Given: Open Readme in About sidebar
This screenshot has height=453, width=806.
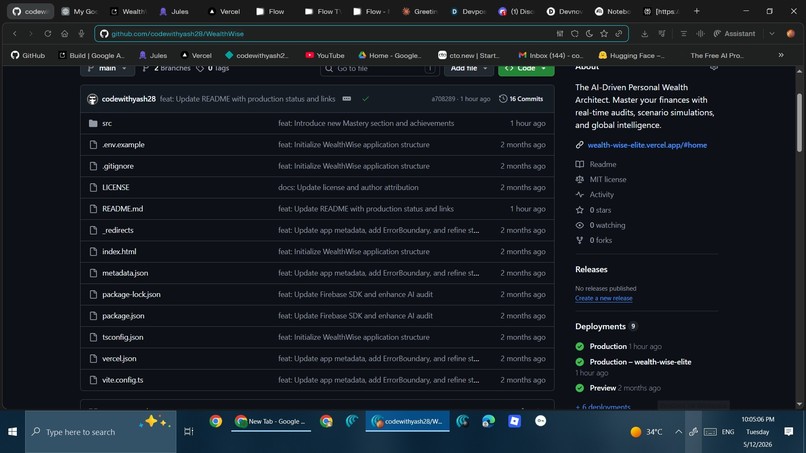Looking at the screenshot, I should [603, 165].
